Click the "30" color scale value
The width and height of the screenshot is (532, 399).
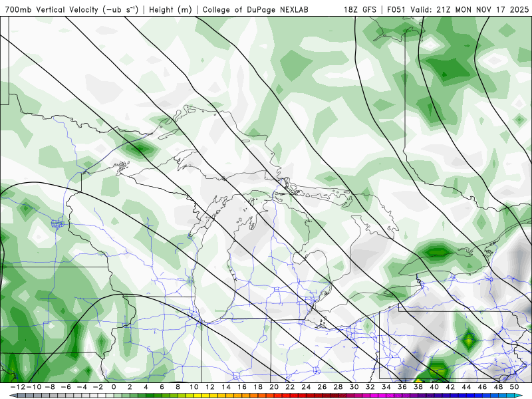tap(354, 387)
